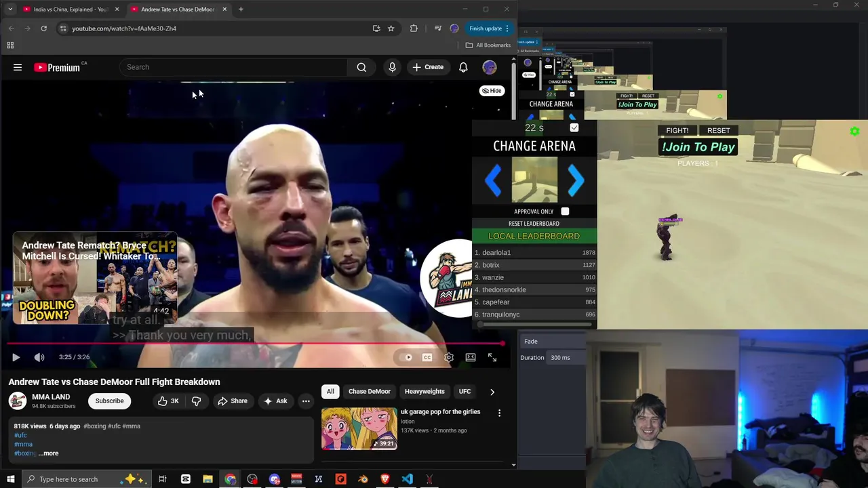Image resolution: width=868 pixels, height=488 pixels.
Task: Click the FIGHT! button in game
Action: (677, 130)
